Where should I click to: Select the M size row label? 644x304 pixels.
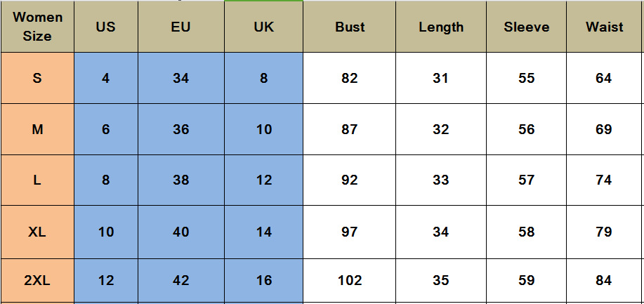pos(37,129)
